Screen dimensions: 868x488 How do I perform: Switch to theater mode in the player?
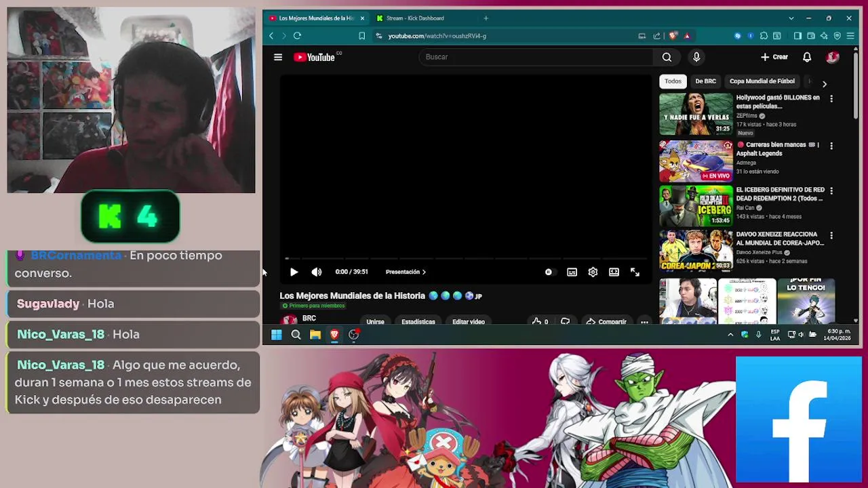pyautogui.click(x=614, y=272)
